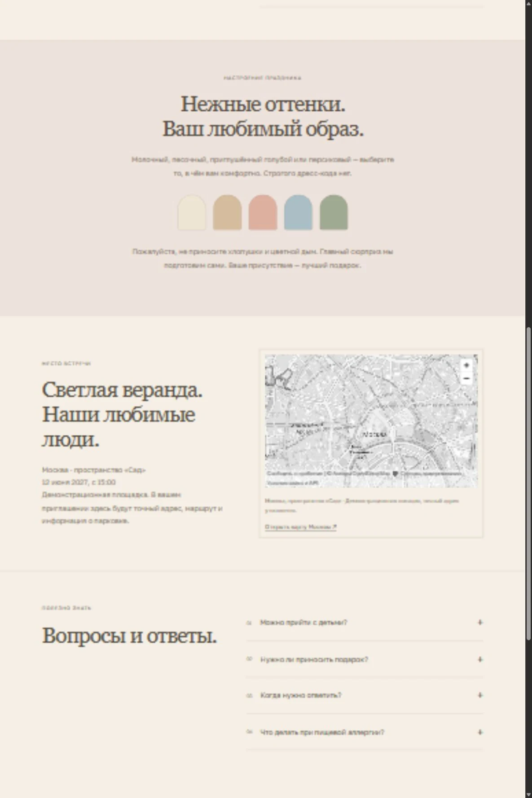Viewport: 532px width, 798px height.
Task: Open the «Открыть карту Москвы» link
Action: click(x=300, y=527)
